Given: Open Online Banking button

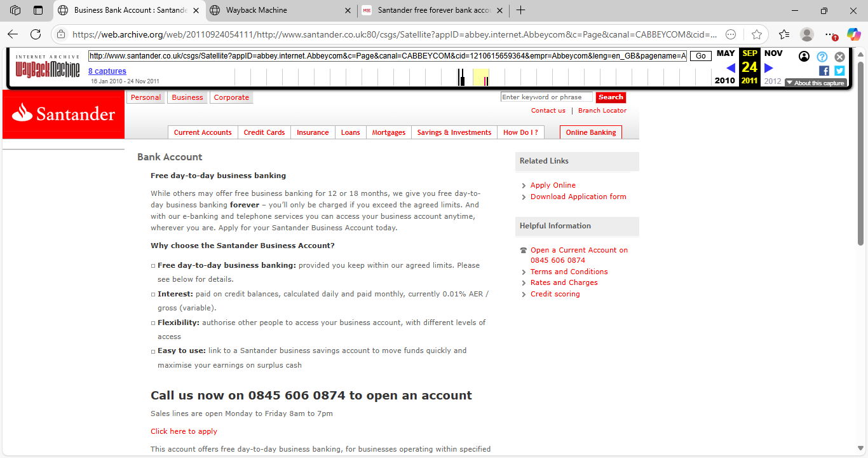Looking at the screenshot, I should pyautogui.click(x=591, y=132).
